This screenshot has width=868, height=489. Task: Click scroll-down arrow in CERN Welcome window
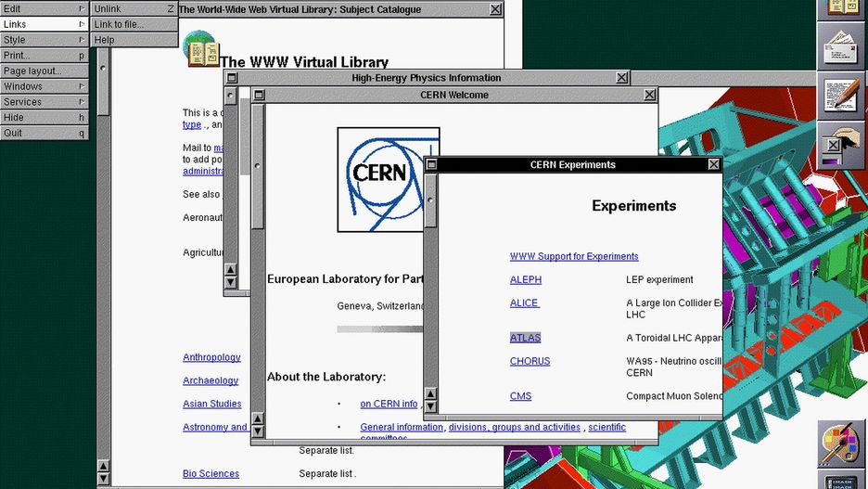pyautogui.click(x=258, y=431)
